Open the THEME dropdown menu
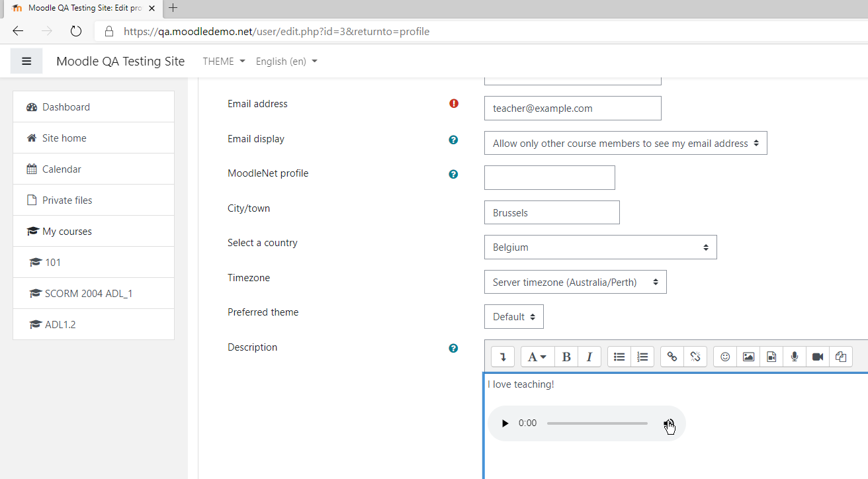This screenshot has height=479, width=868. pos(224,61)
